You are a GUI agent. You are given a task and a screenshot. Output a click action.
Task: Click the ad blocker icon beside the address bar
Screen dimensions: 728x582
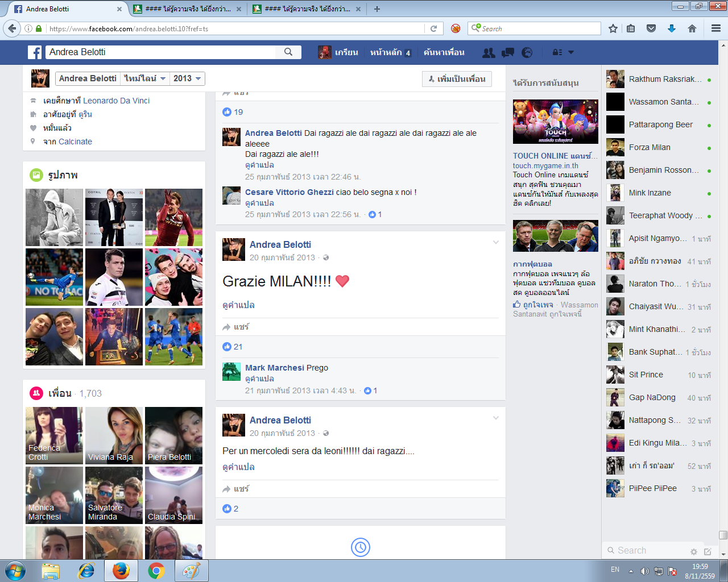point(455,28)
